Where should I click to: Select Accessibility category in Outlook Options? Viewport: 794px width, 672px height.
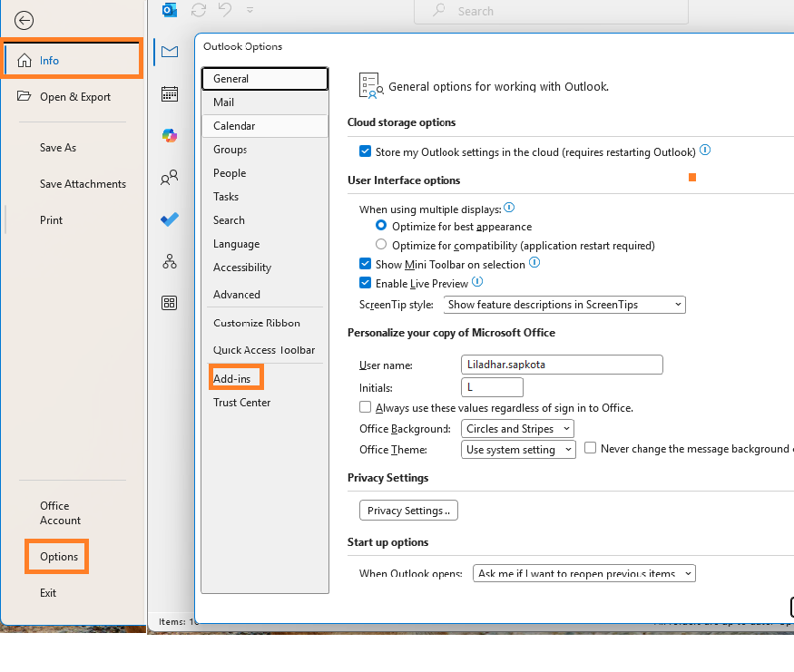coord(265,268)
